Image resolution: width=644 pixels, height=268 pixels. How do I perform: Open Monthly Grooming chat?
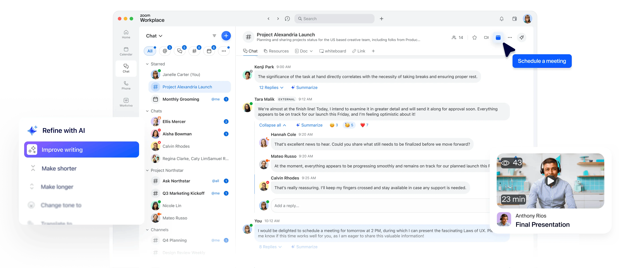pyautogui.click(x=190, y=99)
